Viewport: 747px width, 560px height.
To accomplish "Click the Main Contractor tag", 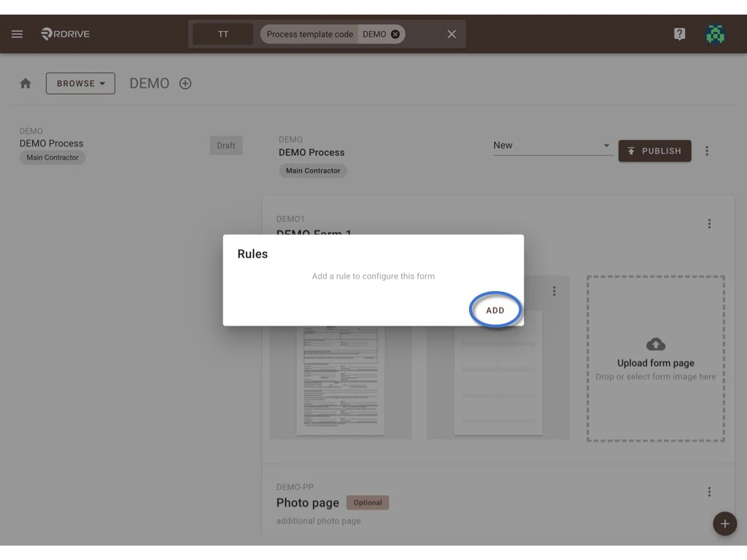I will [312, 171].
